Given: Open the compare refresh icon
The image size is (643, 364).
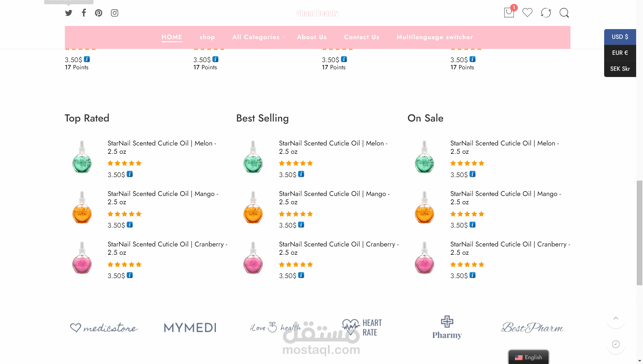Looking at the screenshot, I should (546, 13).
